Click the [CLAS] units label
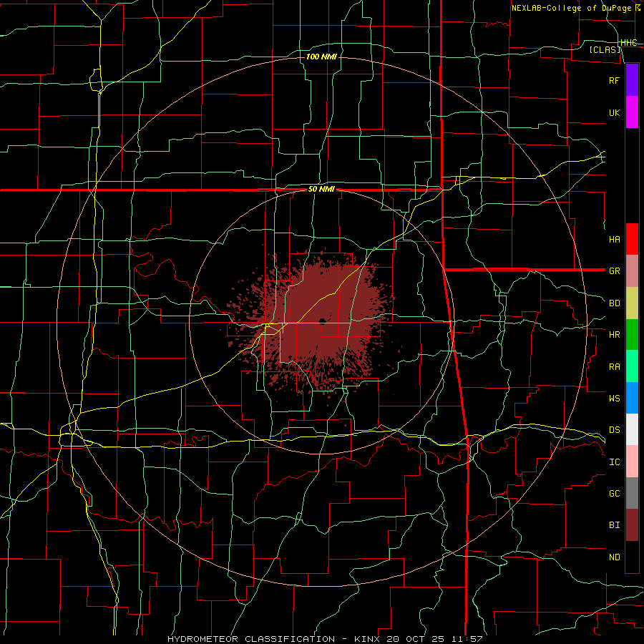 (x=605, y=50)
